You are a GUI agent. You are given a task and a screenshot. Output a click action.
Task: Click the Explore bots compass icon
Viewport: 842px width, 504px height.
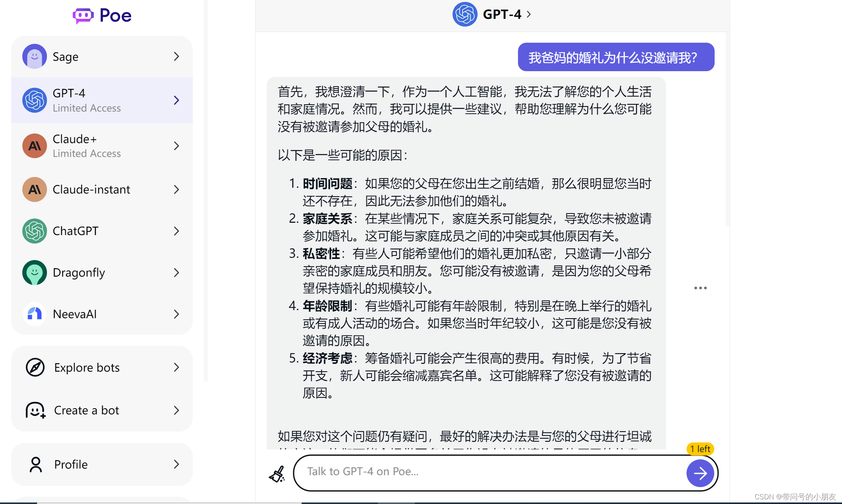coord(35,367)
